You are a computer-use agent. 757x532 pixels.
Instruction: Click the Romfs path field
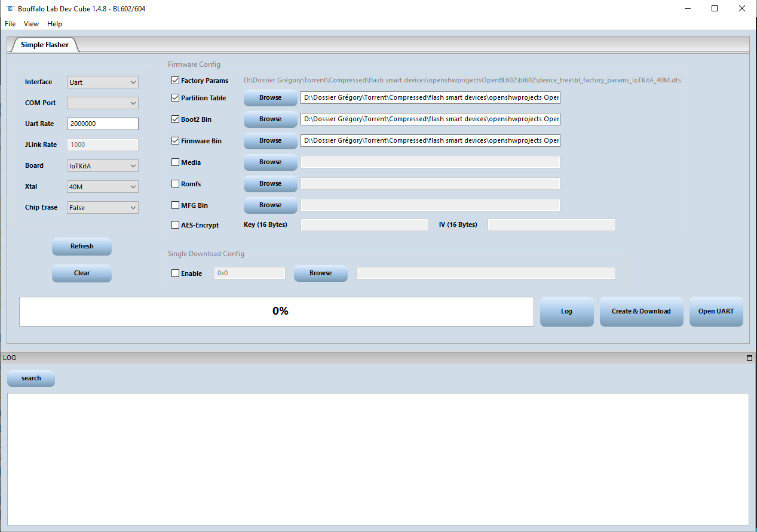pyautogui.click(x=430, y=184)
